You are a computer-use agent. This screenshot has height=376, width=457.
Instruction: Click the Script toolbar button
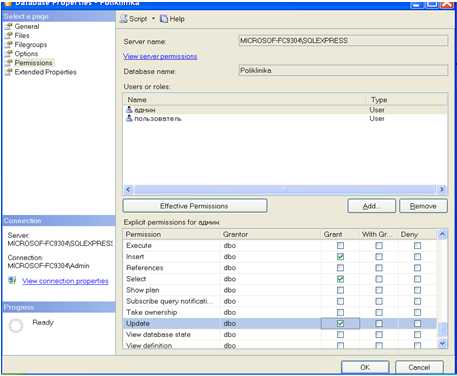(x=134, y=19)
